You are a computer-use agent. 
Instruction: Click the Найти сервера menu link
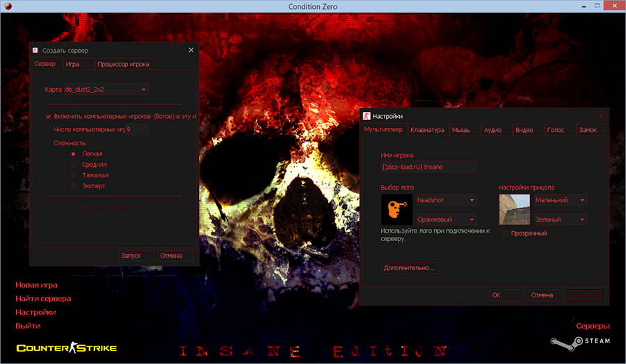(x=43, y=298)
